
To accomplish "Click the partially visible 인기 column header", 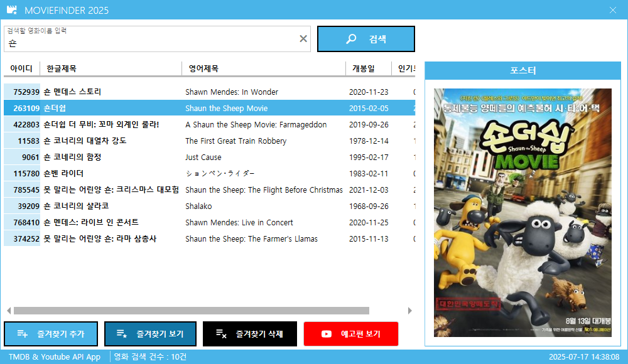I will tap(404, 68).
